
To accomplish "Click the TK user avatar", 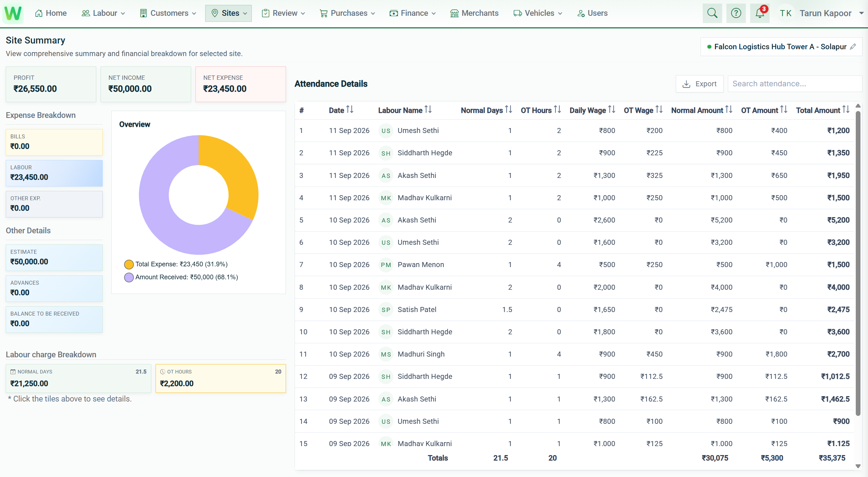I will pos(786,13).
